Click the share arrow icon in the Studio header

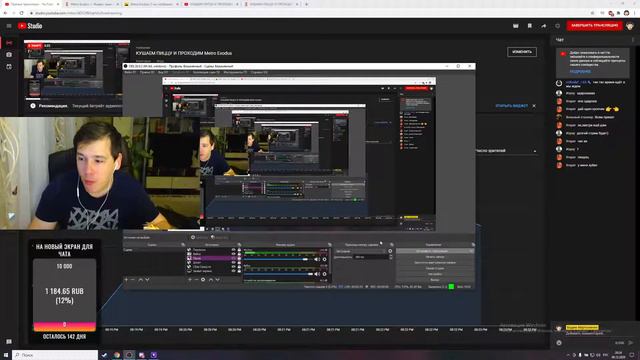pos(544,26)
